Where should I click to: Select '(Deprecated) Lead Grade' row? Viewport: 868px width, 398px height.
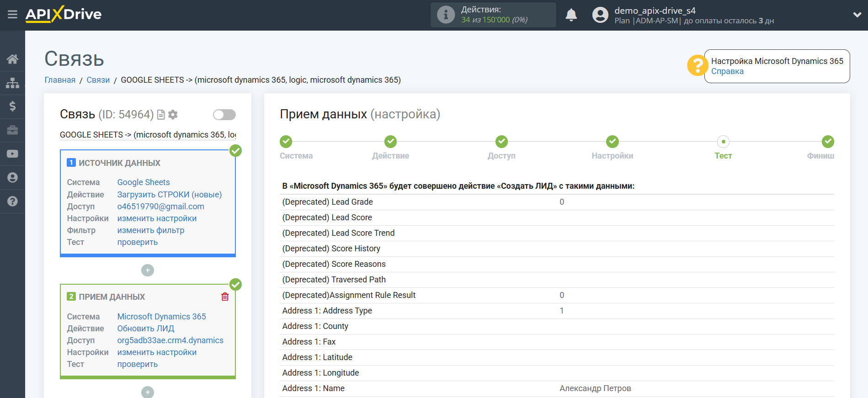click(x=557, y=202)
